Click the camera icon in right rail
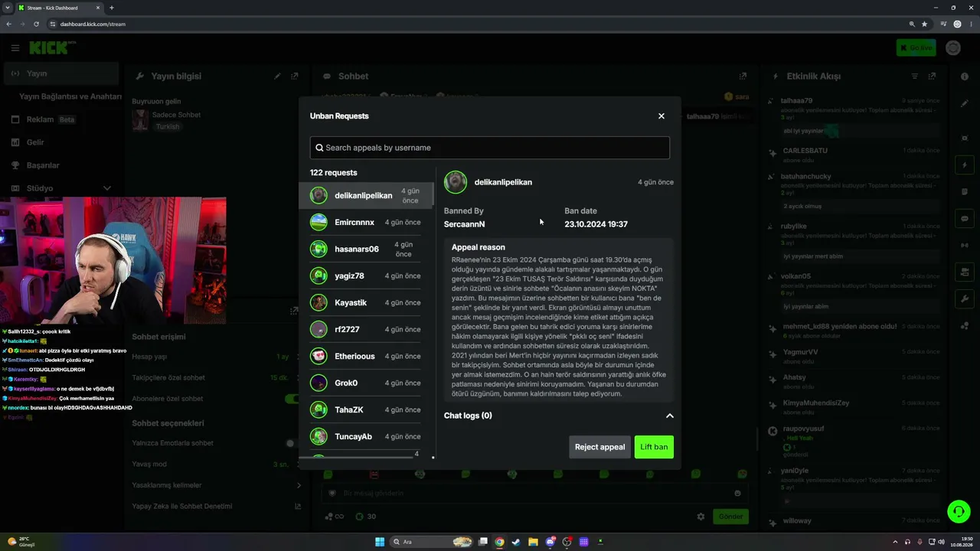 click(x=965, y=272)
